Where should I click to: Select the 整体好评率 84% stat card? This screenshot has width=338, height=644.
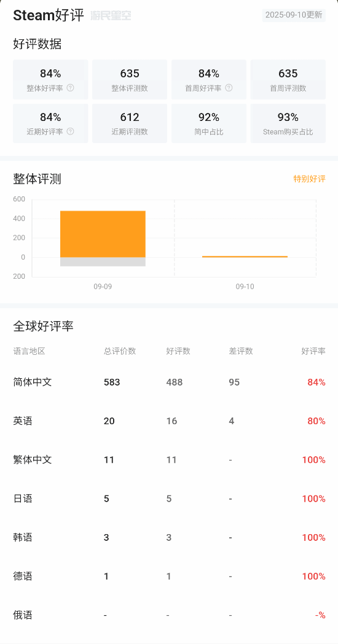point(50,79)
